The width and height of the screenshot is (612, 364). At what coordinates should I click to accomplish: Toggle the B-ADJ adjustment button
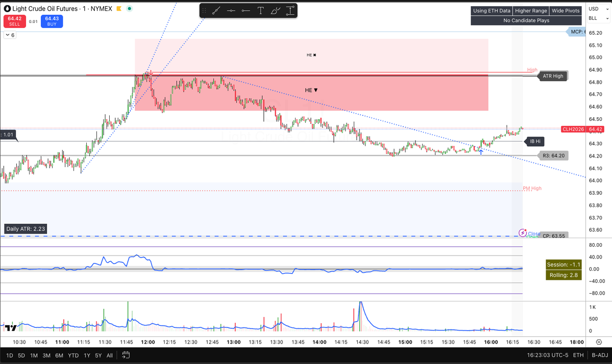click(x=600, y=355)
